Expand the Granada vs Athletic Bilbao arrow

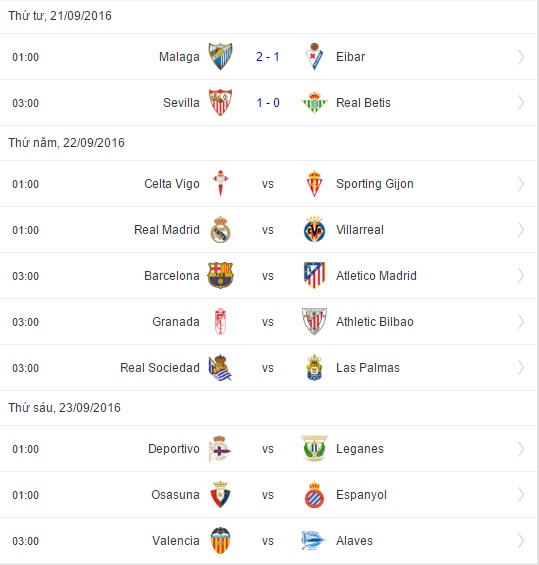[521, 322]
